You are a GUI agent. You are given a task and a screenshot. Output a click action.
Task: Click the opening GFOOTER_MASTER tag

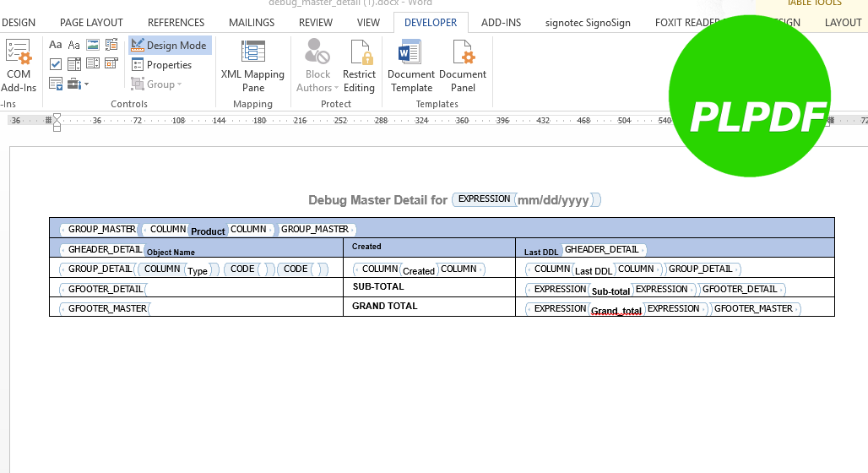106,308
